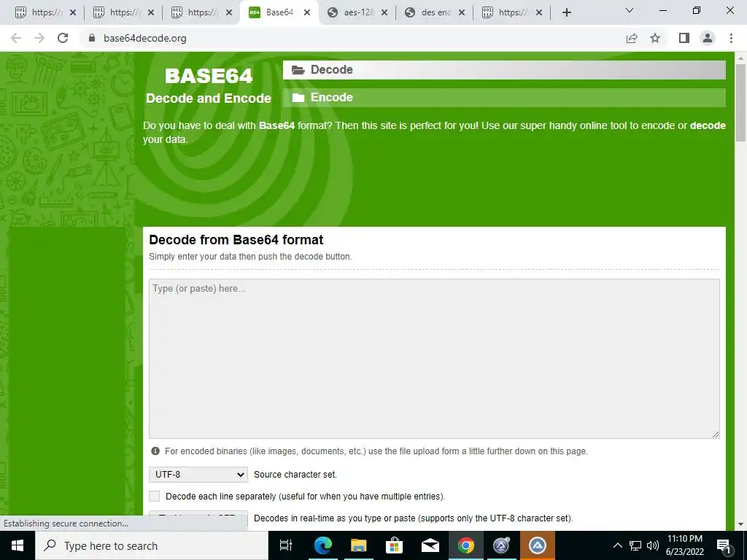The width and height of the screenshot is (747, 560).
Task: Click the 'Decode from Base64 format' heading
Action: tap(236, 239)
